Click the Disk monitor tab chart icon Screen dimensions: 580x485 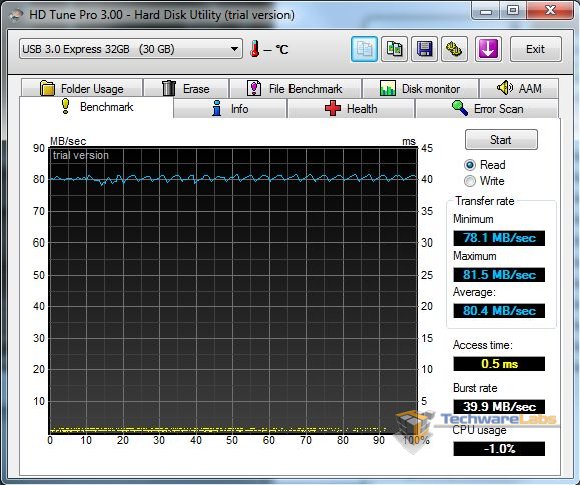click(x=388, y=88)
